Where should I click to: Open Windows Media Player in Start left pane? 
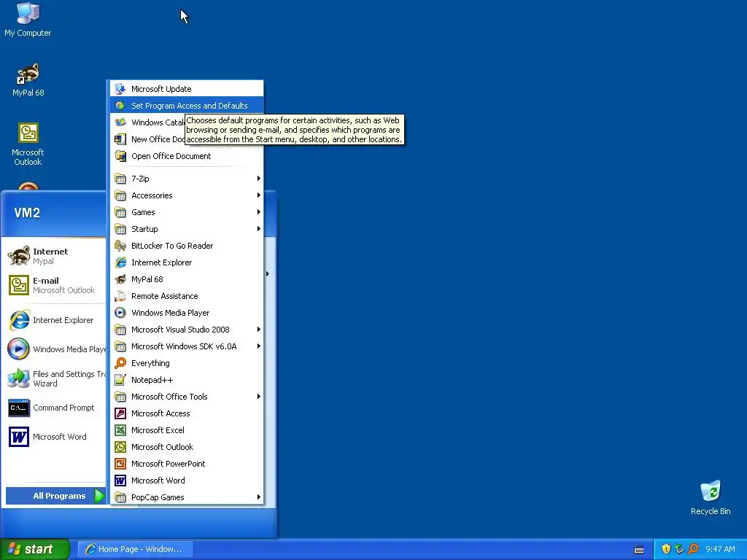55,349
